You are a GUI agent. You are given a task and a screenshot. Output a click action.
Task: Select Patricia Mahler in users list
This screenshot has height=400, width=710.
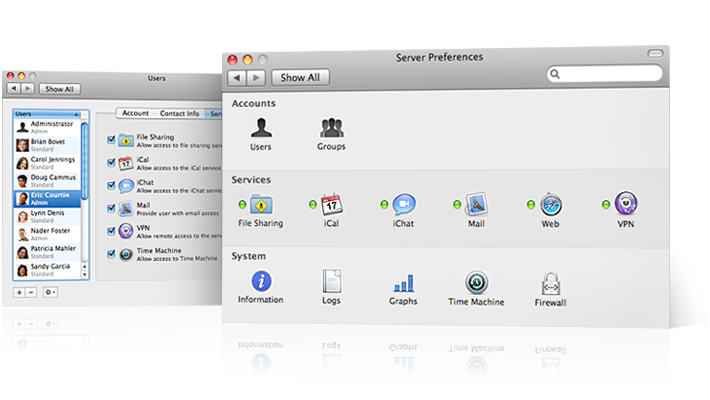[48, 252]
